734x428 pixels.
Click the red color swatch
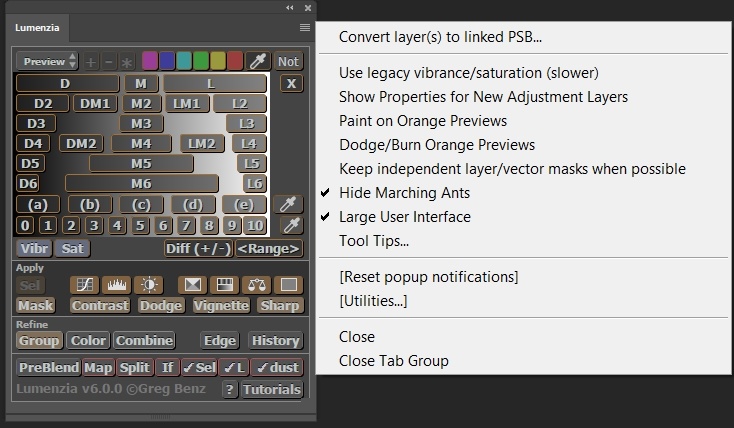tap(235, 61)
